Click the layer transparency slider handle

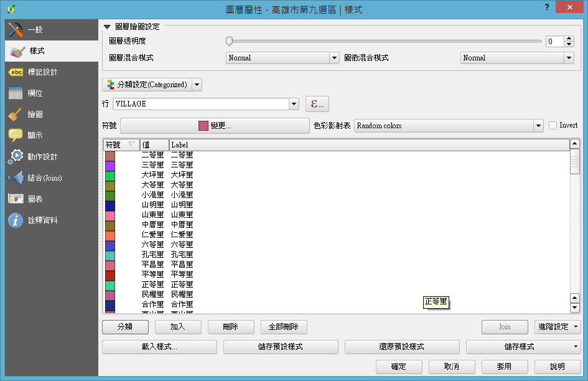(x=229, y=41)
